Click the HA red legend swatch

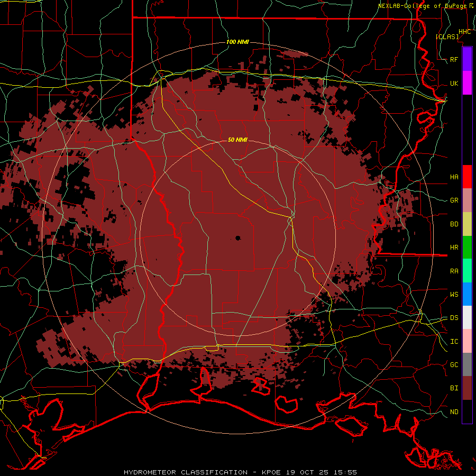pyautogui.click(x=467, y=177)
